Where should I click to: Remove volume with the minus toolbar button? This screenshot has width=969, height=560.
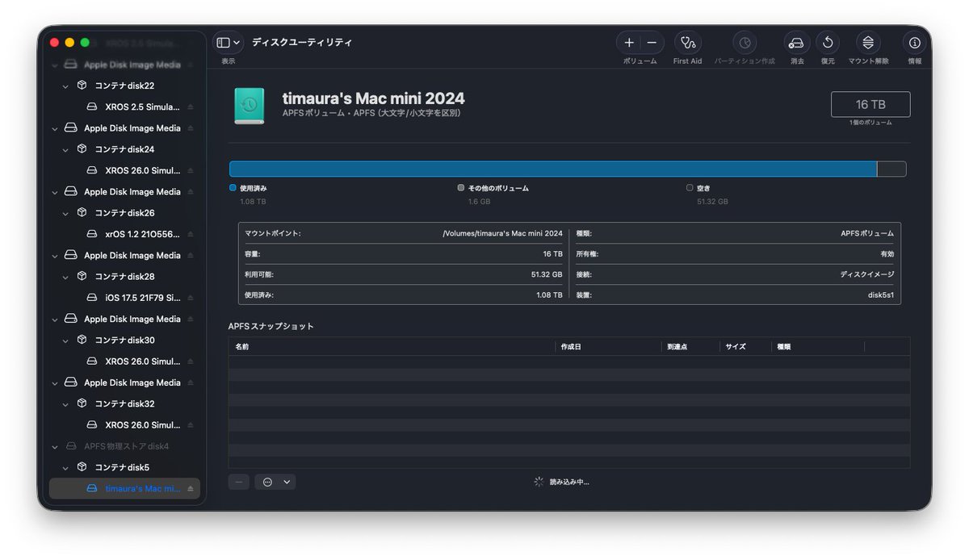click(652, 43)
